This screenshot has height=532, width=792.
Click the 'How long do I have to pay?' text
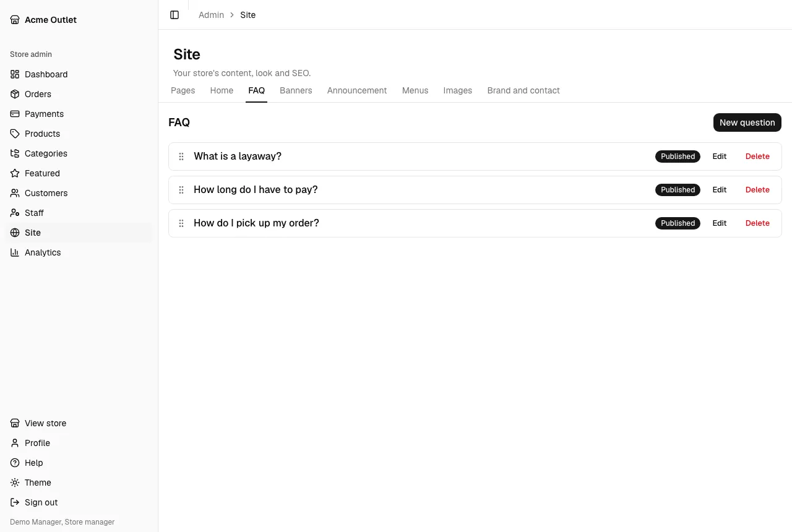tap(256, 190)
